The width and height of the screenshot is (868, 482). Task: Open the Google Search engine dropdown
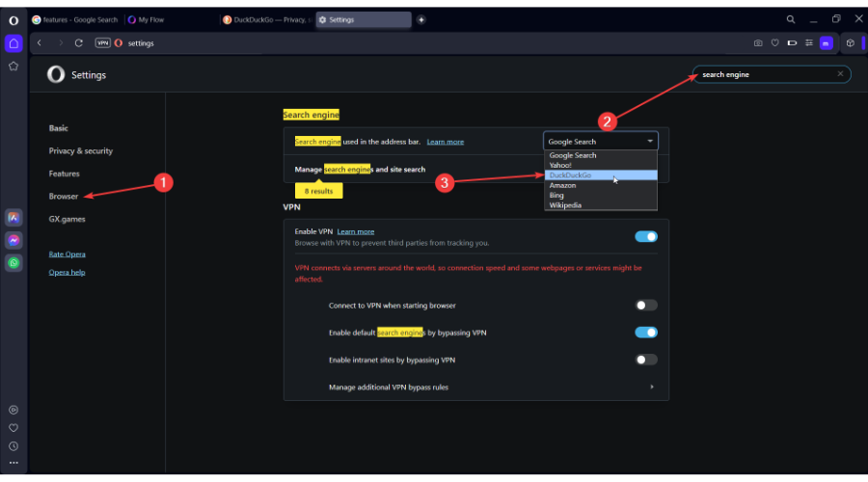click(601, 142)
